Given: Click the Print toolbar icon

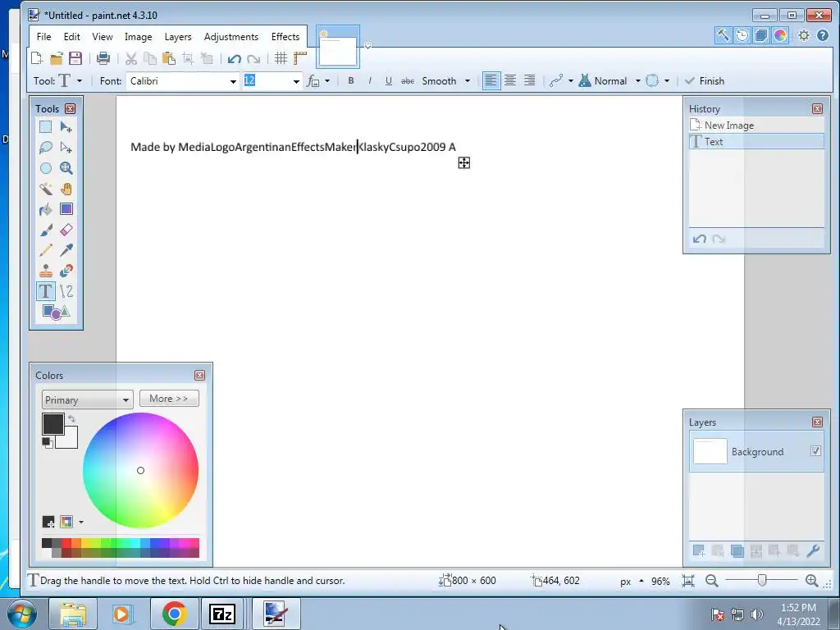Looking at the screenshot, I should [x=103, y=58].
